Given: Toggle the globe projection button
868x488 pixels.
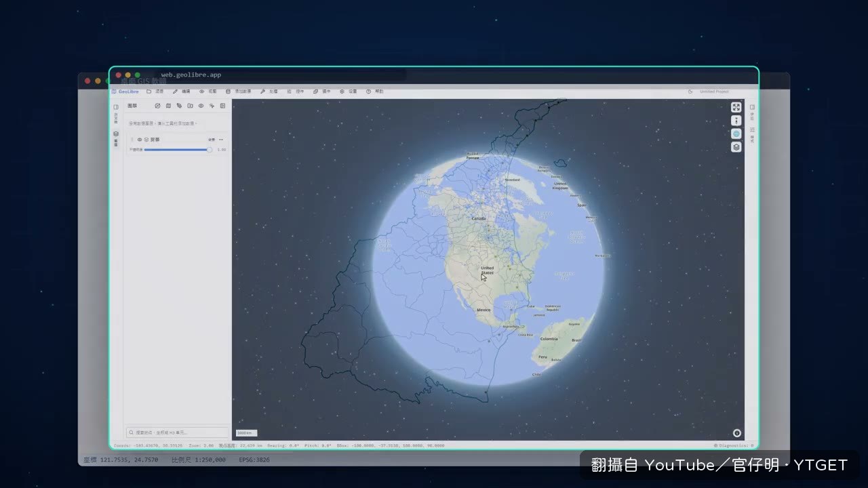Looking at the screenshot, I should point(736,134).
